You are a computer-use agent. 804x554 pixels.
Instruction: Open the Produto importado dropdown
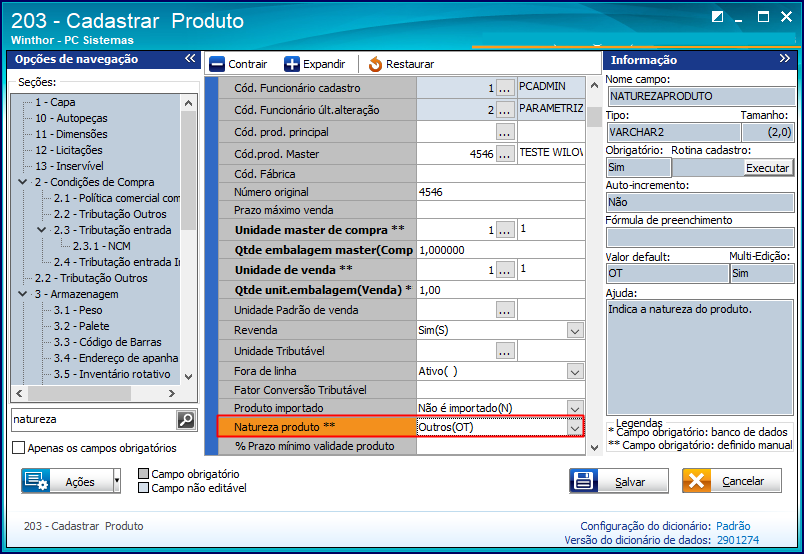[x=575, y=408]
